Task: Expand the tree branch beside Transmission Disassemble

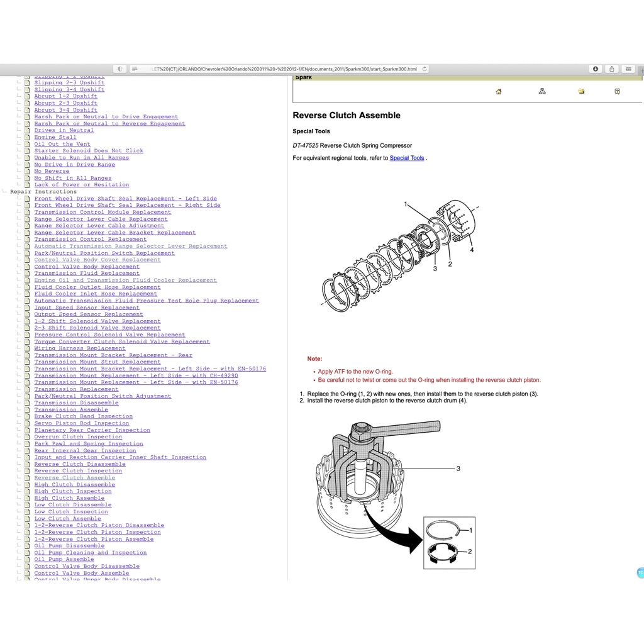Action: [19, 402]
